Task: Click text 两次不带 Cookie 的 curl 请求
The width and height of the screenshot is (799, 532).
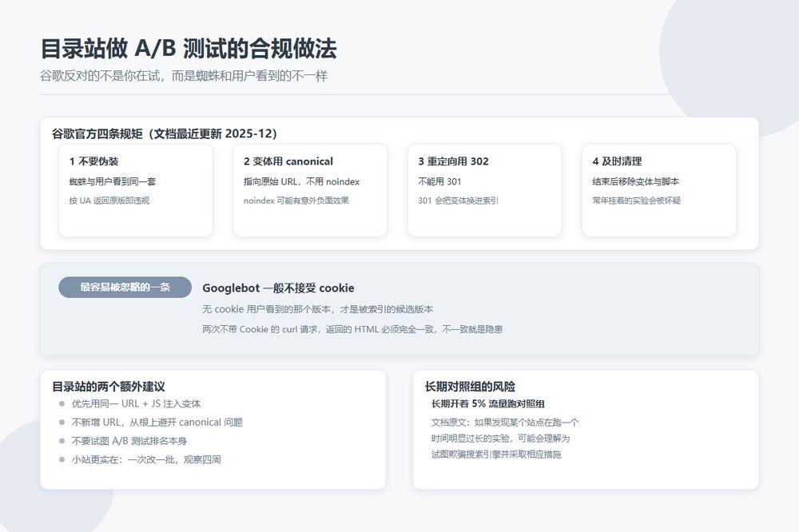Action: (x=260, y=329)
